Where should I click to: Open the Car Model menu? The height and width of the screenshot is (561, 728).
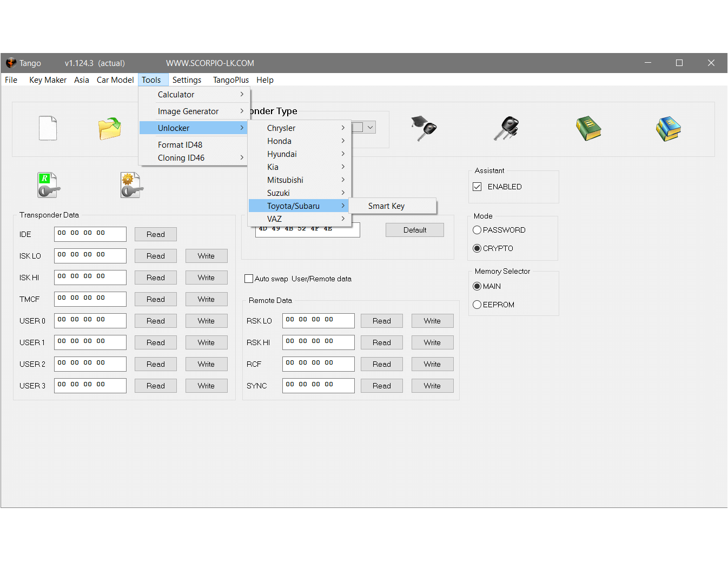pos(115,80)
